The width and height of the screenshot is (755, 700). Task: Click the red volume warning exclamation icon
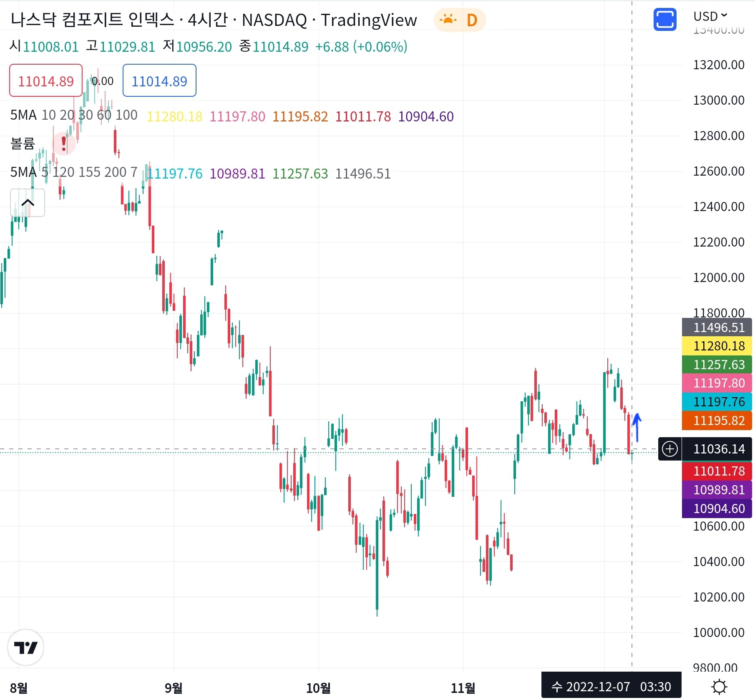coord(63,144)
